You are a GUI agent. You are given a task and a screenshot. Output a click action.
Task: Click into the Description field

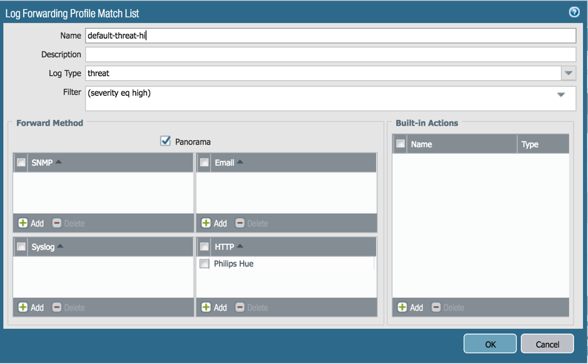point(330,54)
